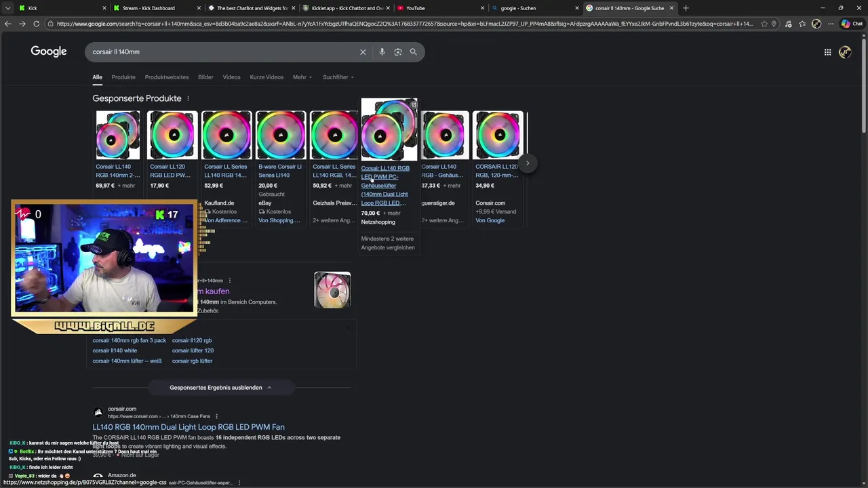Select related search corsair 140mm rgb fan 3 pack
Viewport: 868px width, 488px height.
pyautogui.click(x=130, y=340)
